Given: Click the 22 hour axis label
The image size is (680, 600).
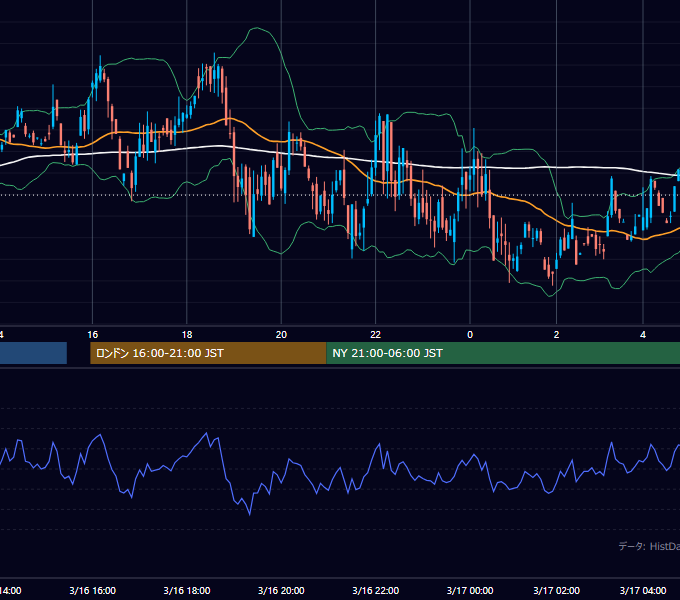Looking at the screenshot, I should (x=376, y=335).
